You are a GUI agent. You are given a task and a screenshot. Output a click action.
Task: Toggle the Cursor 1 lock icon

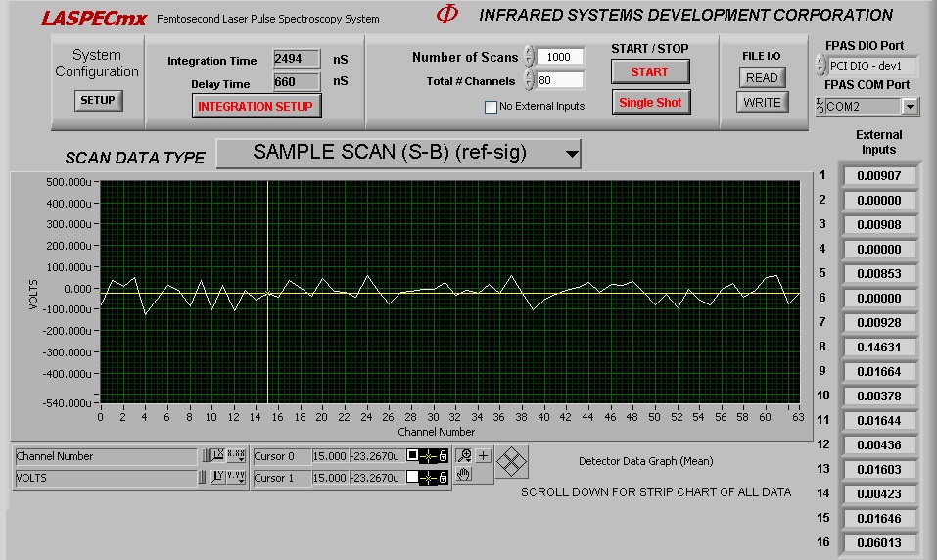point(443,478)
